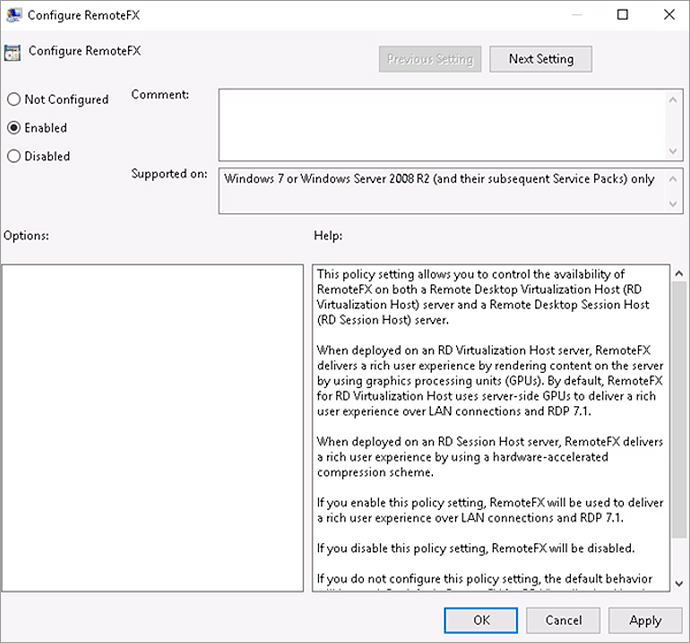The image size is (690, 643).
Task: Apply the policy with Apply button
Action: coord(645,620)
